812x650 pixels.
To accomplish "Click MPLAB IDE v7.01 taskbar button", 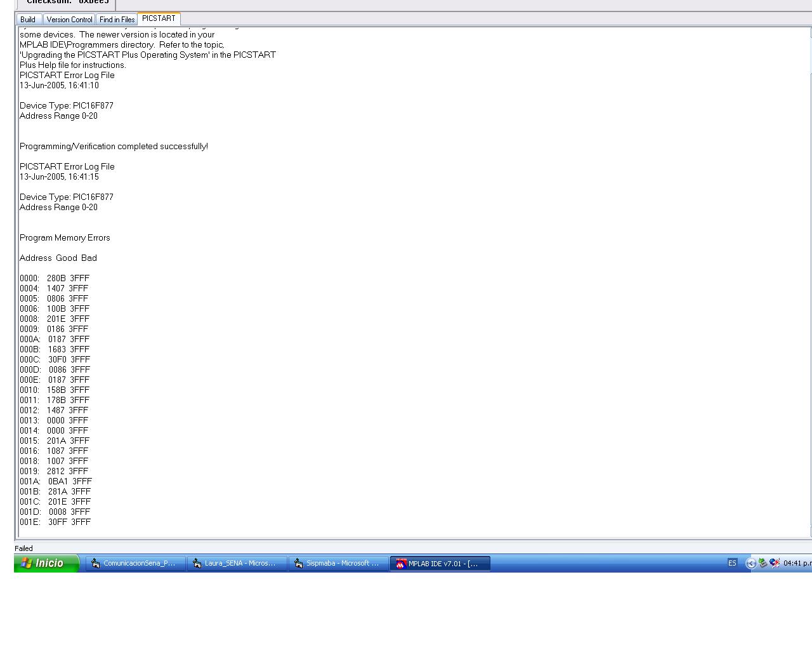I will [440, 563].
